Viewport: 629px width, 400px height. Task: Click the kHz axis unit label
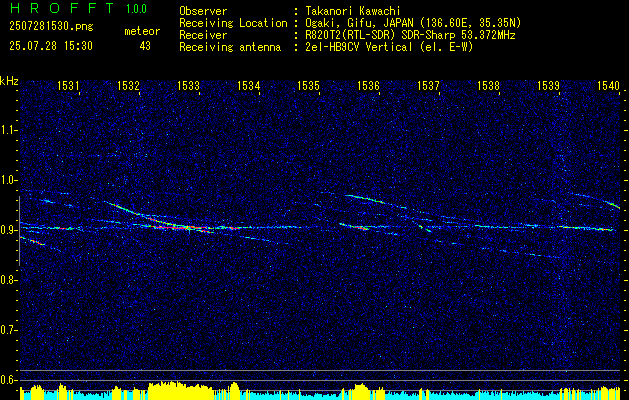pyautogui.click(x=9, y=82)
